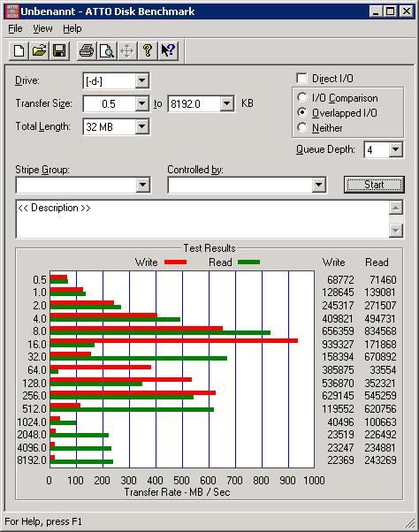Click the 'Test Results' group title
This screenshot has height=532, width=419.
pyautogui.click(x=209, y=248)
